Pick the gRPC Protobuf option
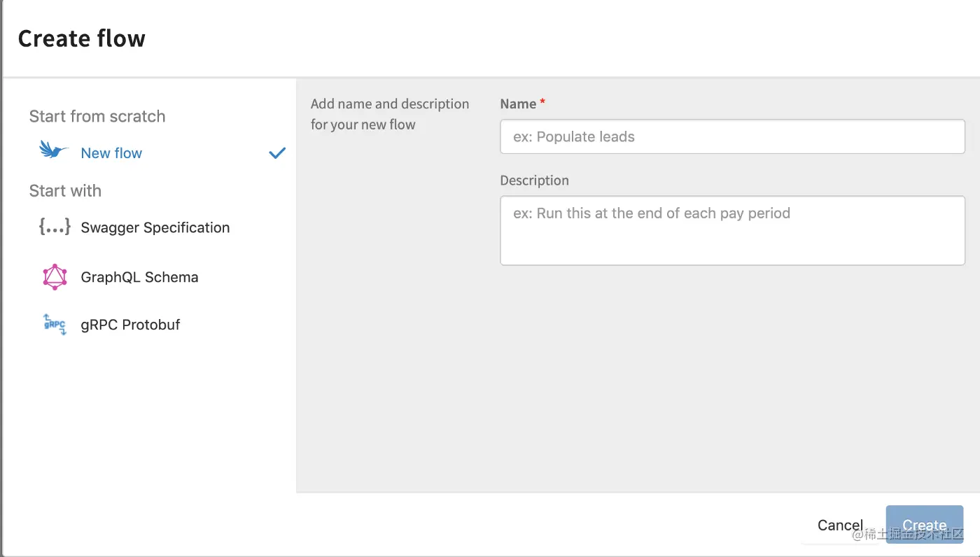 [x=130, y=325]
